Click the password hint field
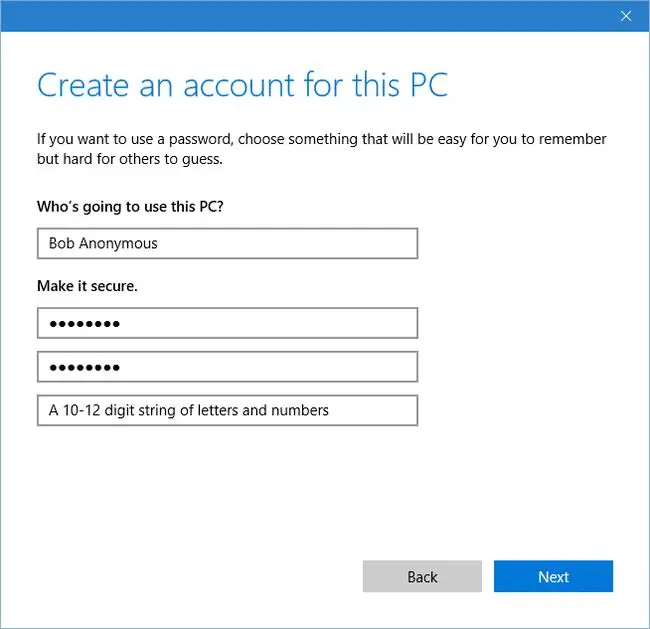The width and height of the screenshot is (650, 629). (x=227, y=410)
